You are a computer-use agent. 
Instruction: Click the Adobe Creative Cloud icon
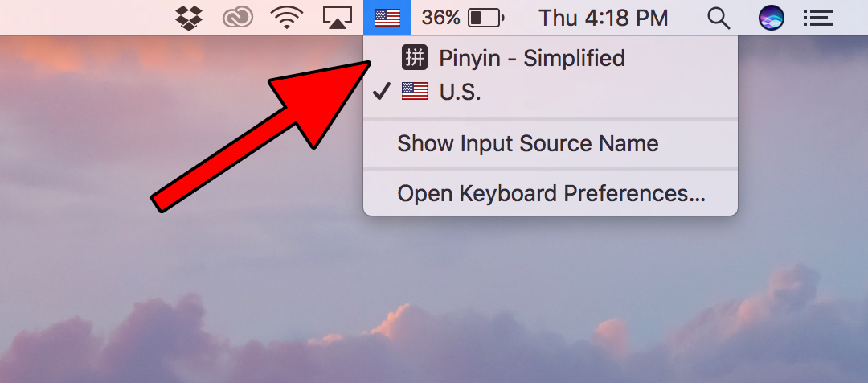pos(237,18)
